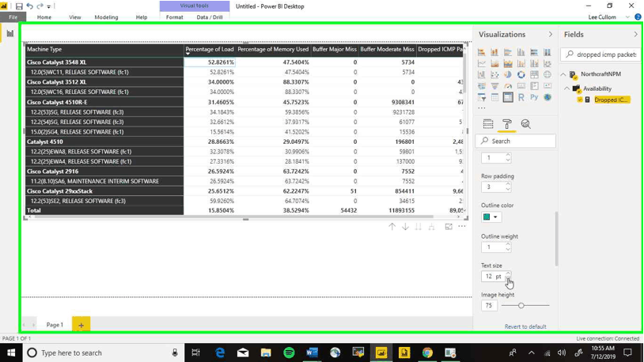Open the File menu
The height and width of the screenshot is (362, 644).
pos(13,17)
